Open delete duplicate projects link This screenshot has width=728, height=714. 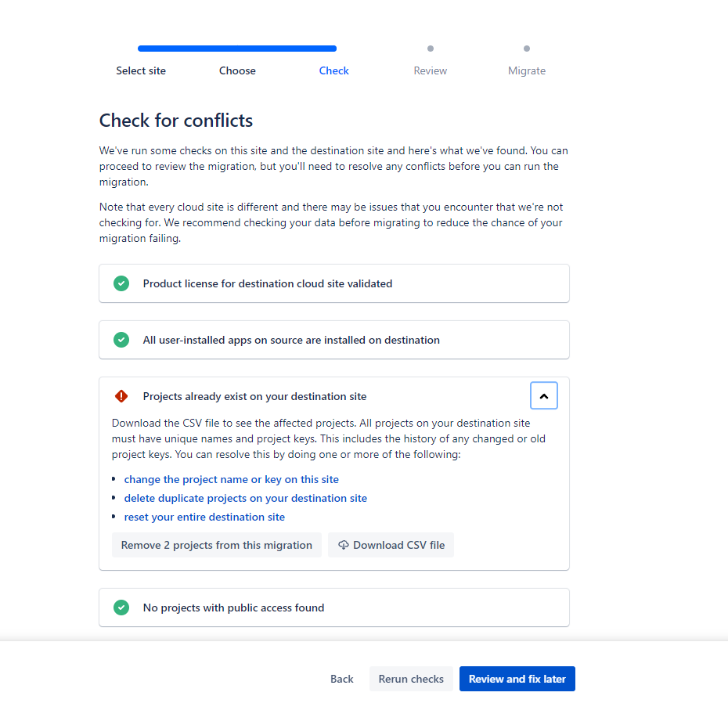(245, 498)
